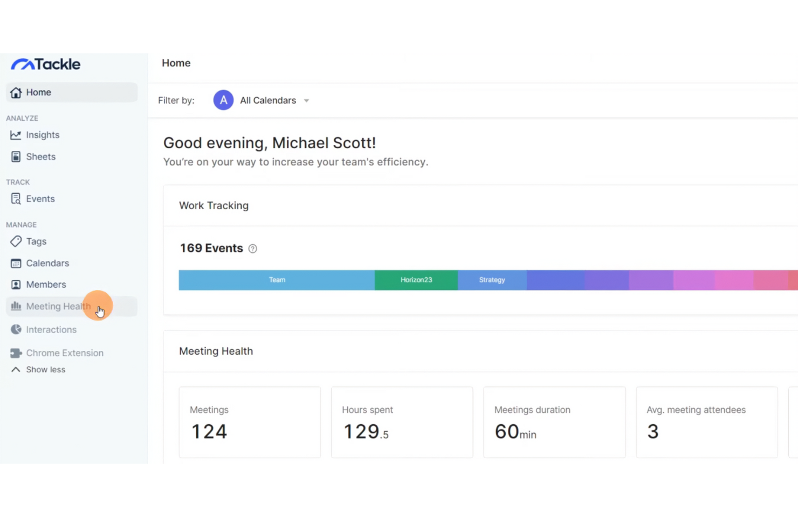Open Events via the calendar-page icon
Image resolution: width=798 pixels, height=532 pixels.
click(x=16, y=198)
